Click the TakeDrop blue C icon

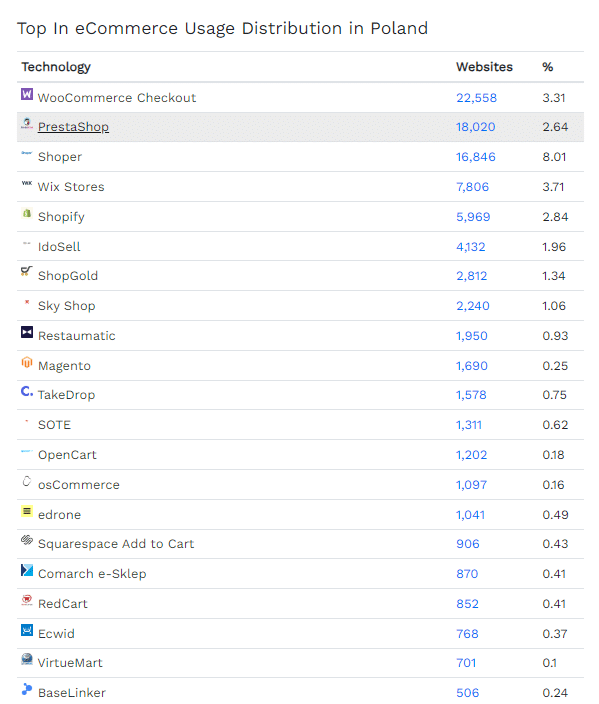coord(27,392)
